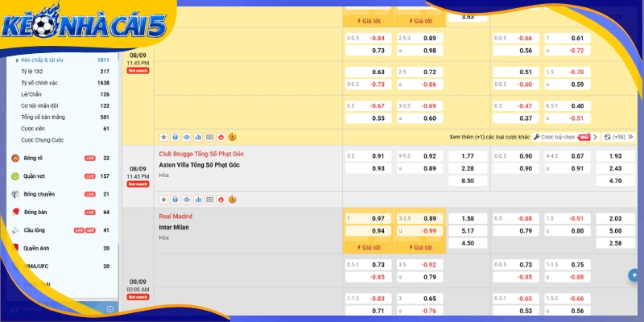Select Bóng rổ basketball icon in sidebar
Screen dimensions: 644x322
(x=15, y=158)
